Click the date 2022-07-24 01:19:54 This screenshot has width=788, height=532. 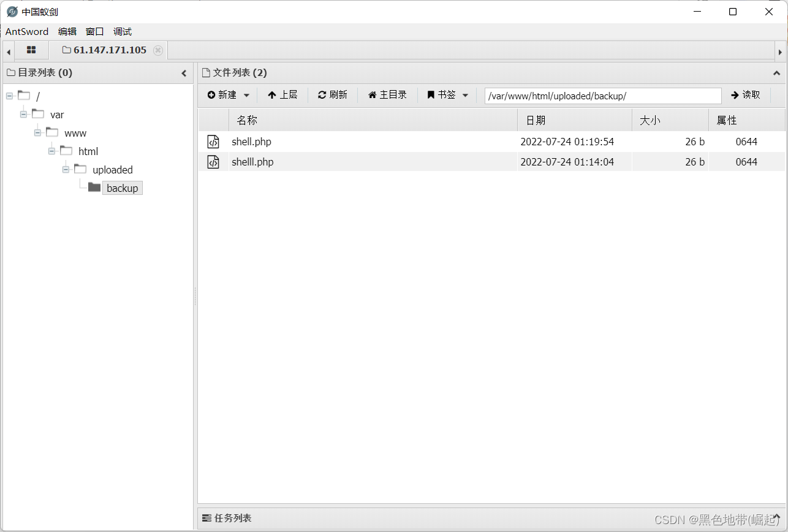click(x=567, y=142)
